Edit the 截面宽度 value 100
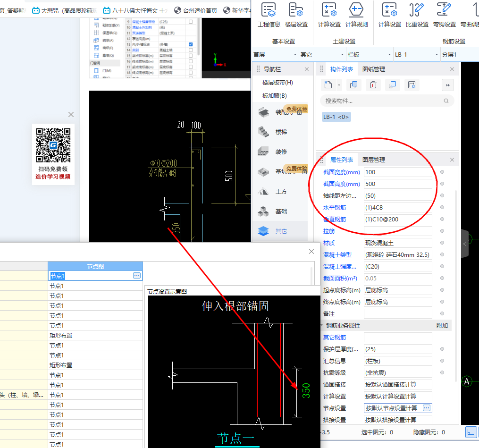The width and height of the screenshot is (479, 448). click(398, 172)
